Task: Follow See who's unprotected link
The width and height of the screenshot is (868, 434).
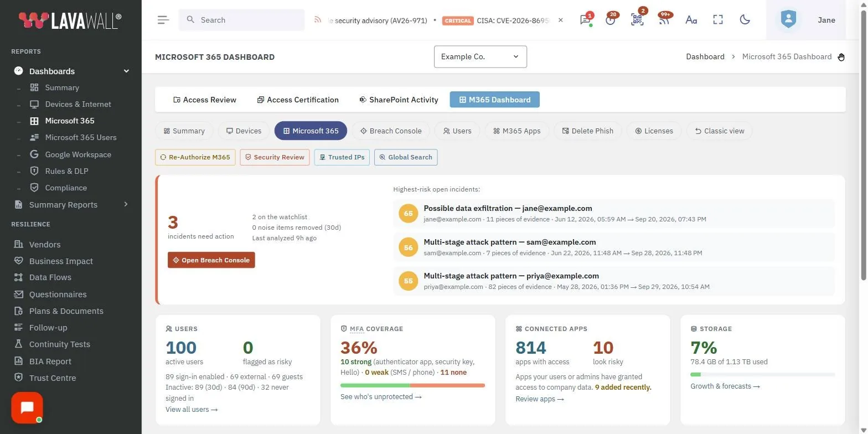Action: [381, 397]
